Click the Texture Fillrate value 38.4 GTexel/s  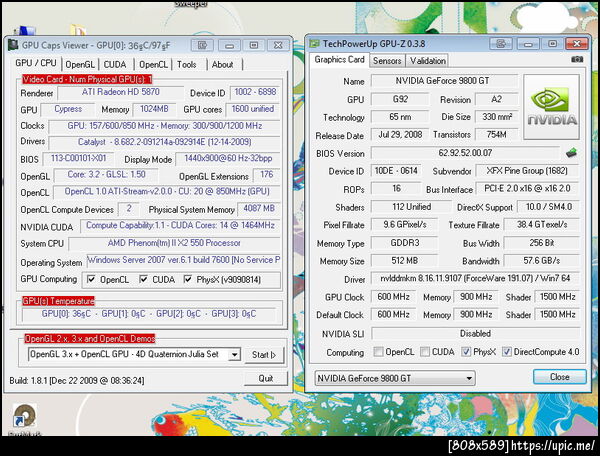coord(541,225)
